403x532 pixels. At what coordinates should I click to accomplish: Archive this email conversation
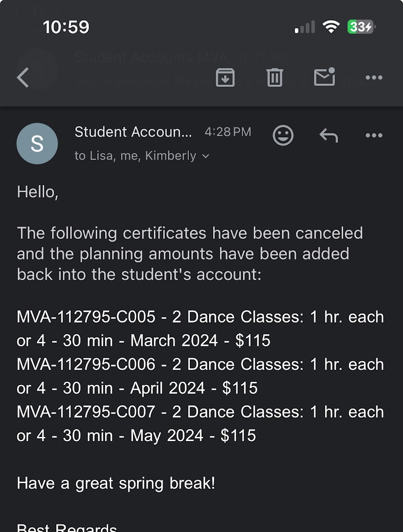225,78
